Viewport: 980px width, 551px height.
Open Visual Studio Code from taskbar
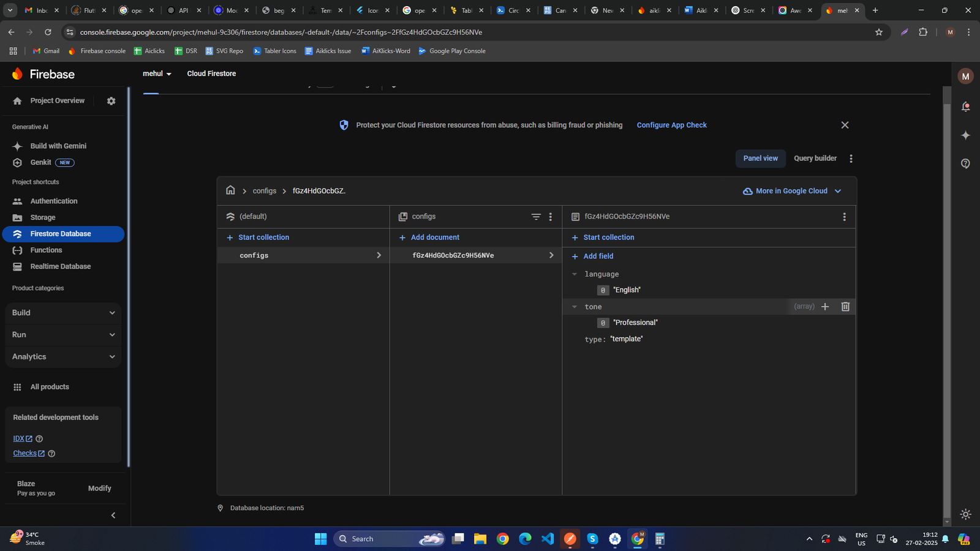pyautogui.click(x=548, y=539)
